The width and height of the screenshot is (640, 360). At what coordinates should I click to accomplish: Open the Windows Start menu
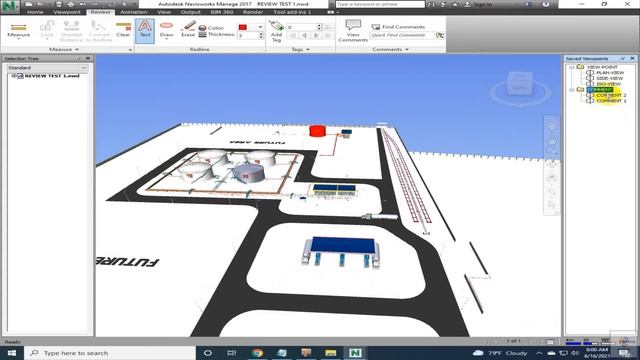11,353
